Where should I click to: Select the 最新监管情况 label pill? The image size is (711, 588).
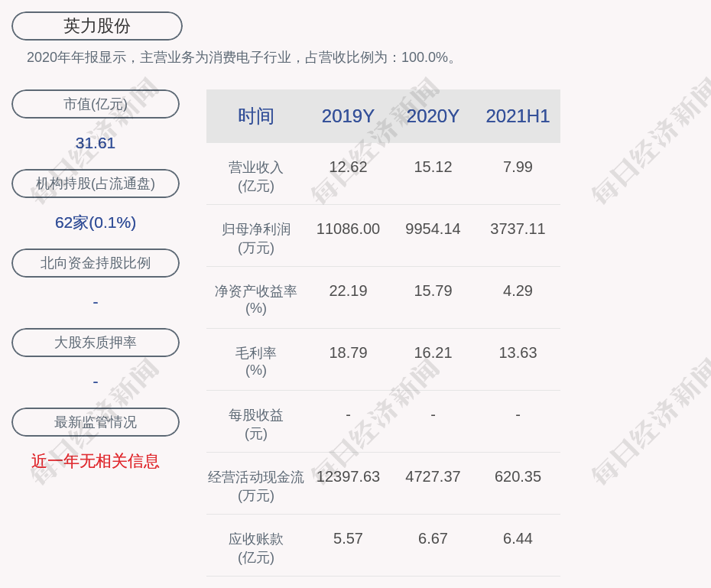pos(96,422)
